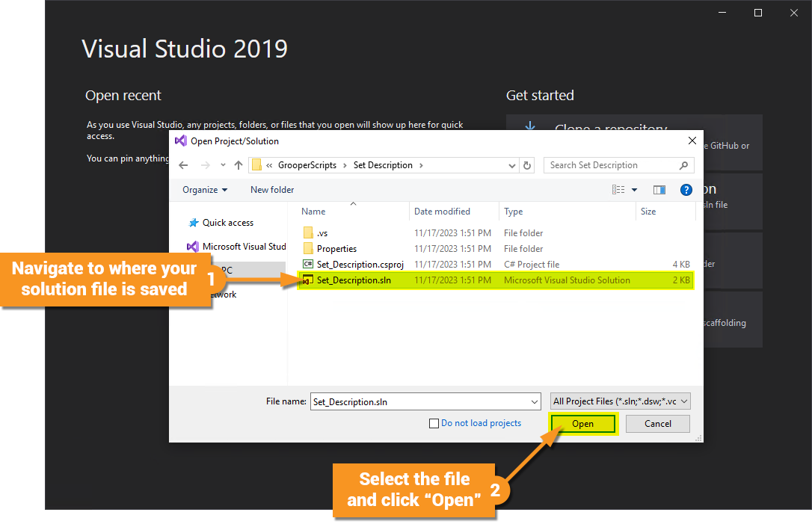The width and height of the screenshot is (812, 524).
Task: Change the file view layout icon
Action: pyautogui.click(x=618, y=190)
